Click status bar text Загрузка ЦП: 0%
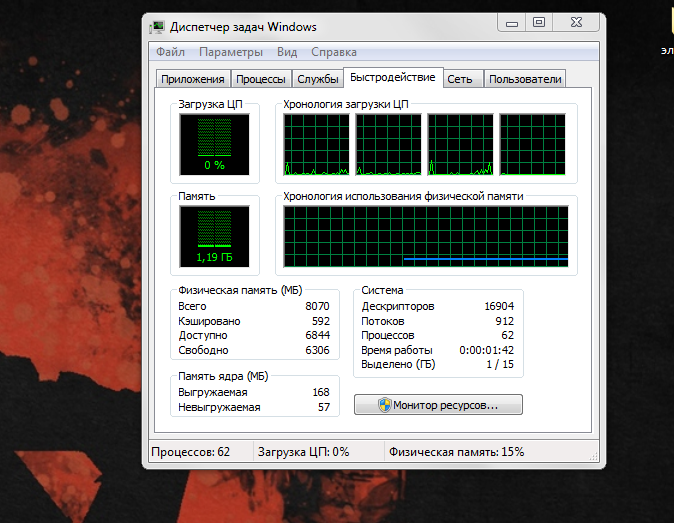This screenshot has width=674, height=523. (303, 452)
